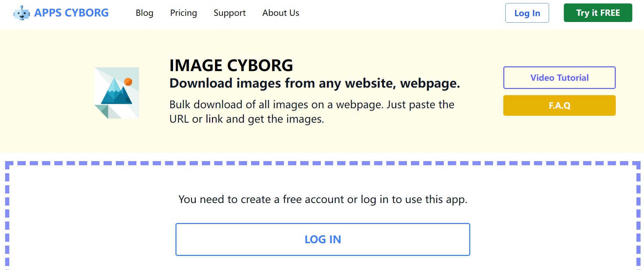Click the account requirement notice text

pyautogui.click(x=323, y=199)
